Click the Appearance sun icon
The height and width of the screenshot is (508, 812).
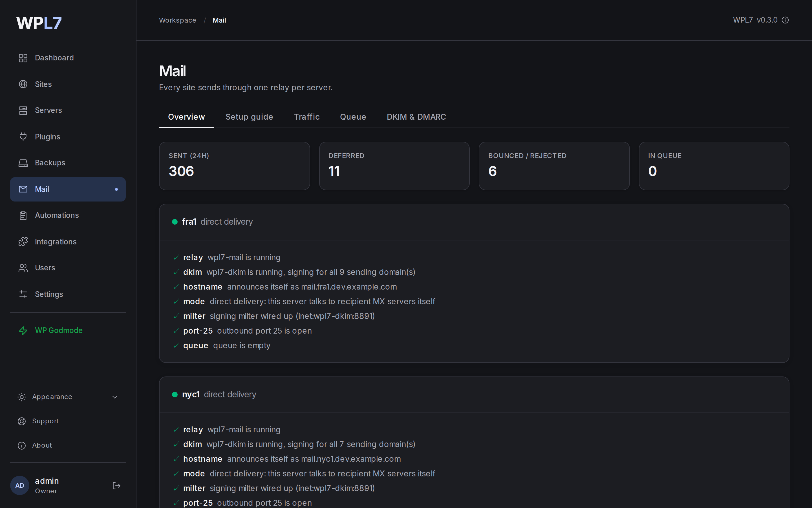tap(21, 397)
